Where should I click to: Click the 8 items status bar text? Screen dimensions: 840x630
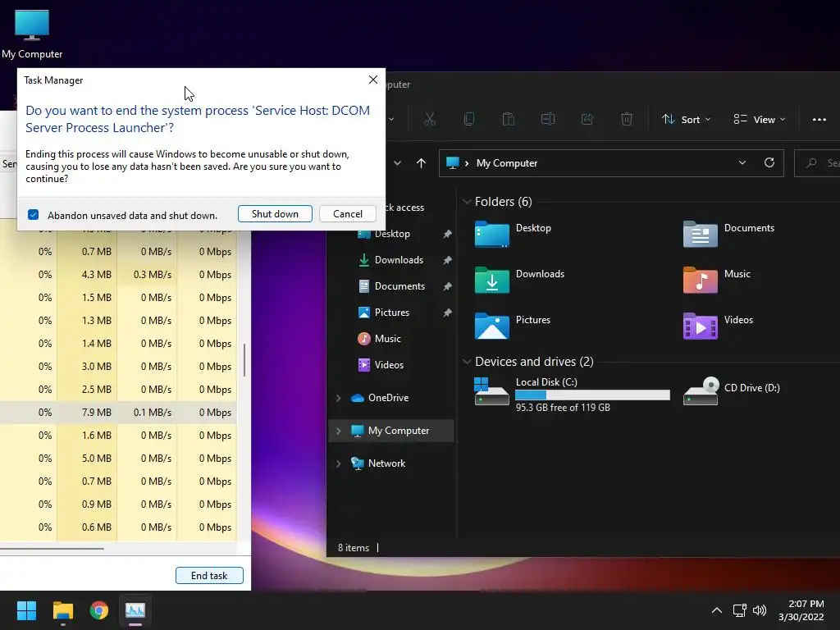click(x=354, y=547)
